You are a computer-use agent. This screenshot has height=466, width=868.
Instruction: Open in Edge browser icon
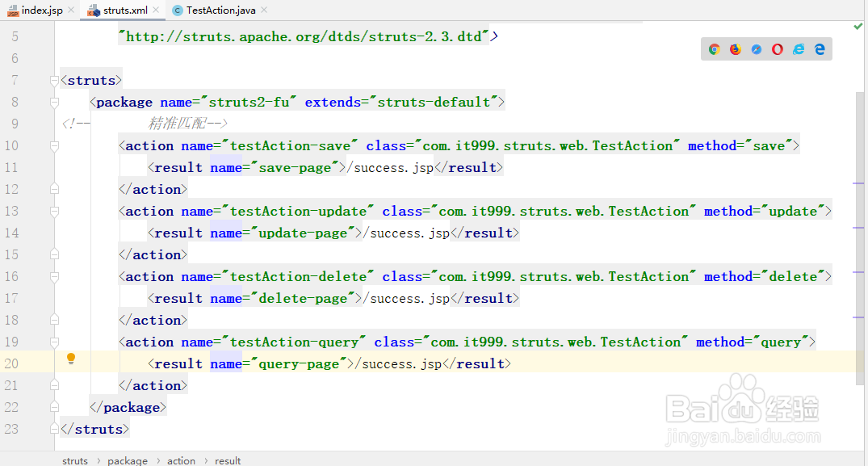[820, 49]
